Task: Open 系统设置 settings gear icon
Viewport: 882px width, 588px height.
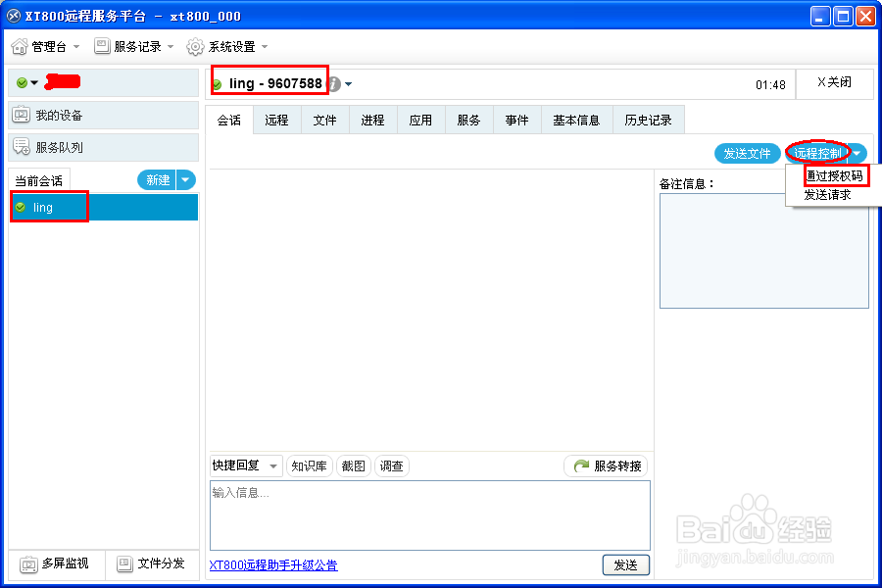Action: pos(195,46)
